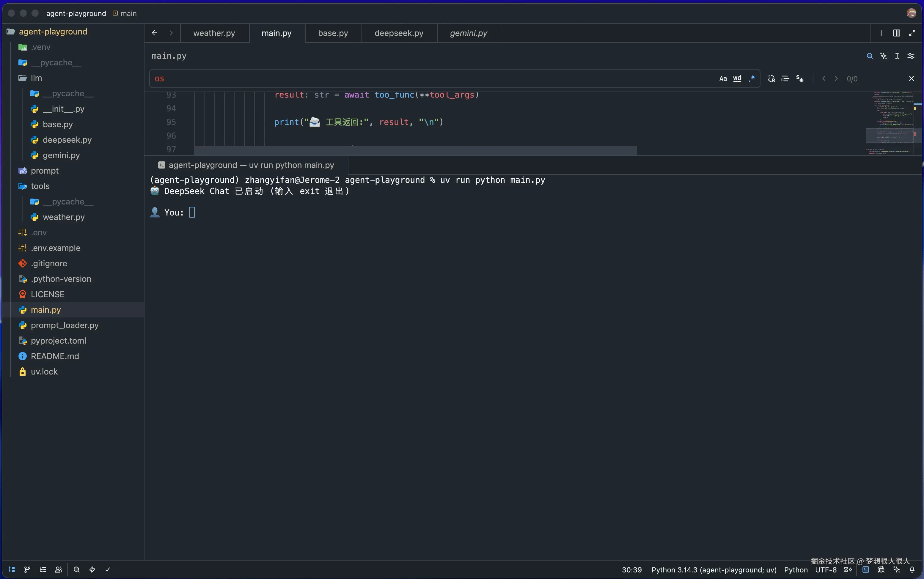This screenshot has height=579, width=924.
Task: Click the notifications bell icon
Action: pyautogui.click(x=912, y=569)
